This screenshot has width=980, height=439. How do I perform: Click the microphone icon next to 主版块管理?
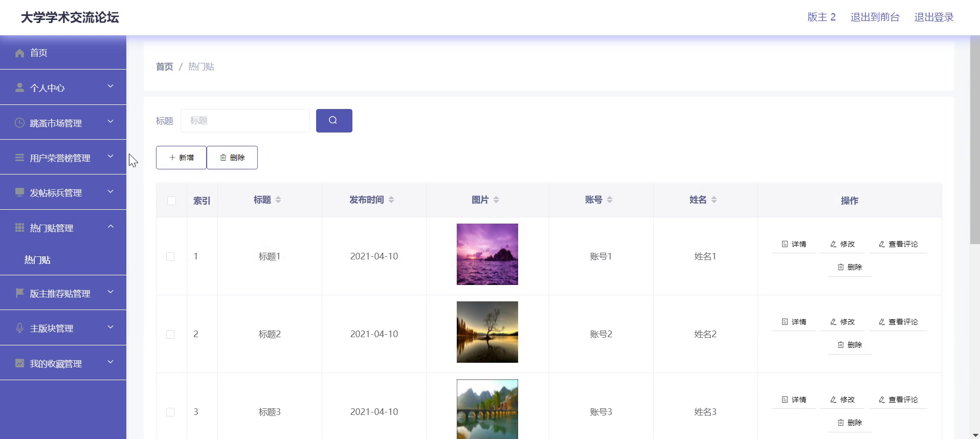[x=19, y=328]
